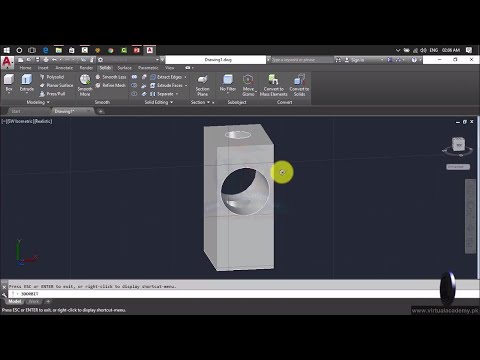Click the Extract Edges tool
Screen dimensions: 480x360
pos(166,77)
